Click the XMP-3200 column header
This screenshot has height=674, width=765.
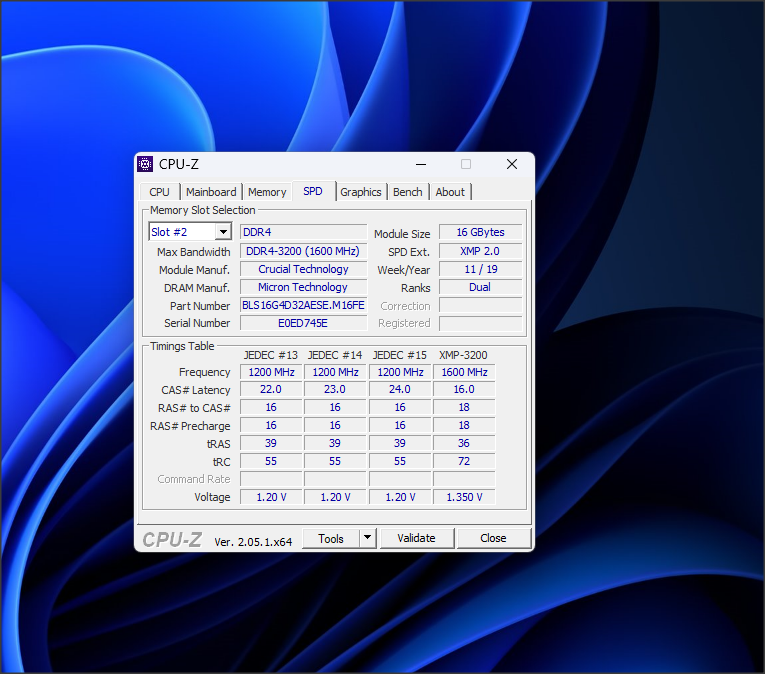pyautogui.click(x=463, y=355)
